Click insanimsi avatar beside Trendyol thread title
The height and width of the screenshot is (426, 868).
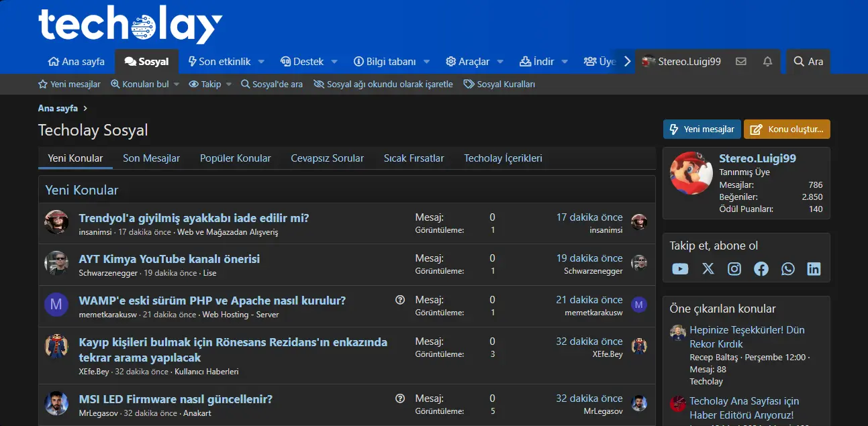[x=56, y=222]
